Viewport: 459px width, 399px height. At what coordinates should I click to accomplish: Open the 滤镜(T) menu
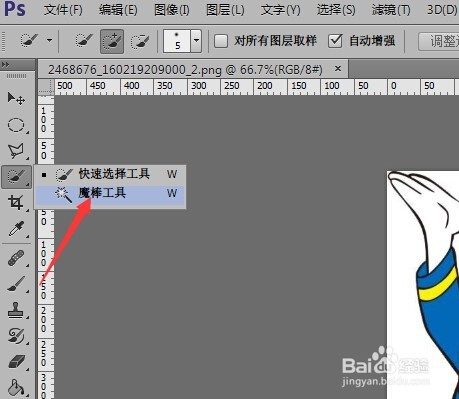coord(391,10)
